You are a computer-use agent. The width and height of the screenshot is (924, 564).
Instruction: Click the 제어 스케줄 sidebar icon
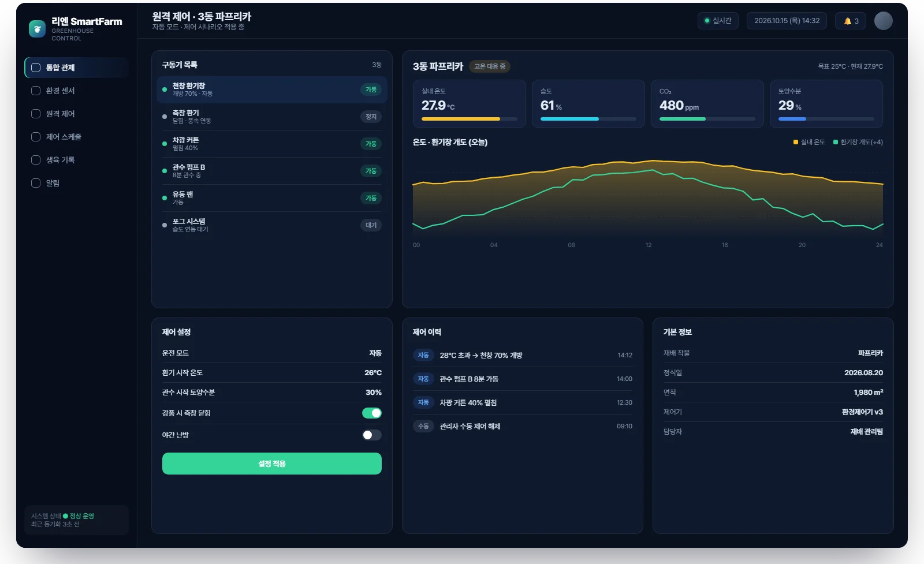pos(36,137)
